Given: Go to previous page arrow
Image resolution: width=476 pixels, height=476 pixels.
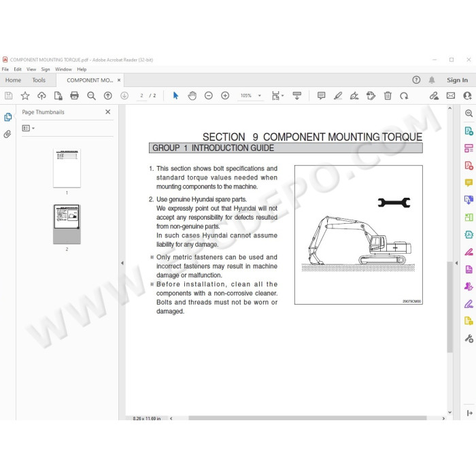Looking at the screenshot, I should coord(107,96).
